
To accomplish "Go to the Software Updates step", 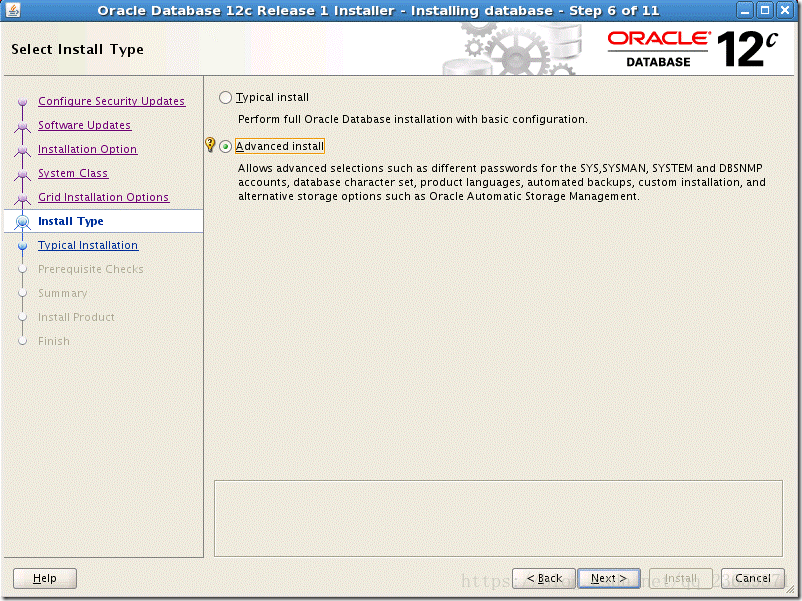I will pyautogui.click(x=84, y=125).
